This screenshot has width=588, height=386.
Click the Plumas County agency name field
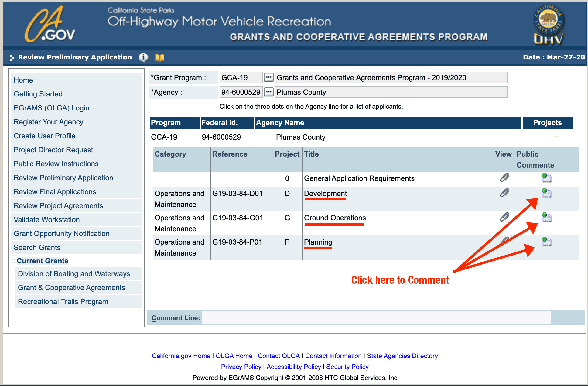391,92
